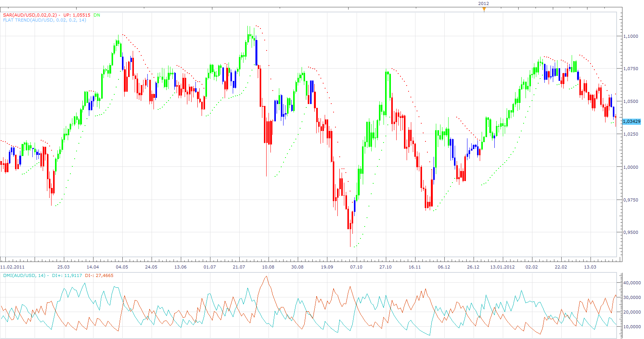644x339 pixels.
Task: Click the 1,0250 price axis label
Action: pyautogui.click(x=631, y=134)
